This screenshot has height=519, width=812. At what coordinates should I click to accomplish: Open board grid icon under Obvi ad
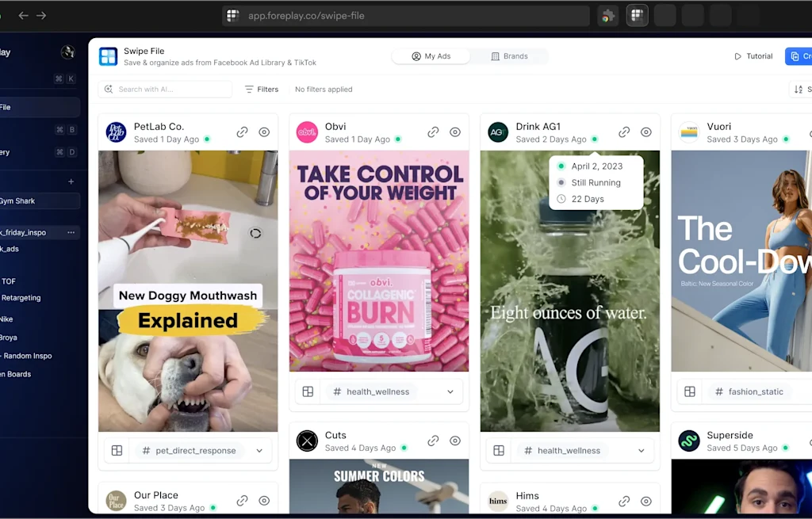(308, 391)
